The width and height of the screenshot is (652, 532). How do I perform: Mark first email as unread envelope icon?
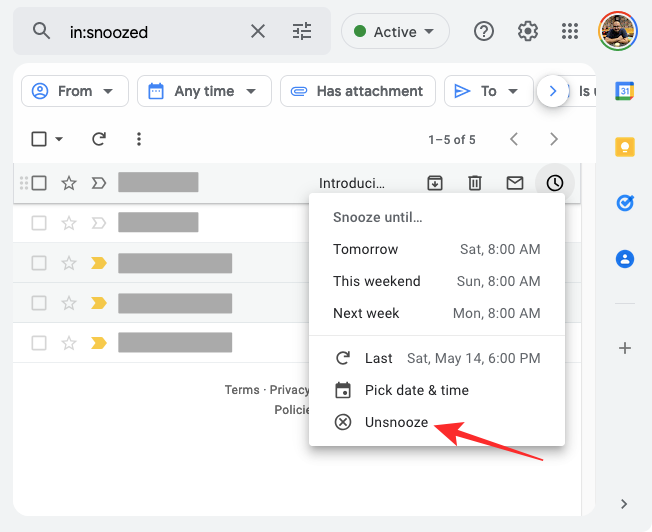point(514,183)
